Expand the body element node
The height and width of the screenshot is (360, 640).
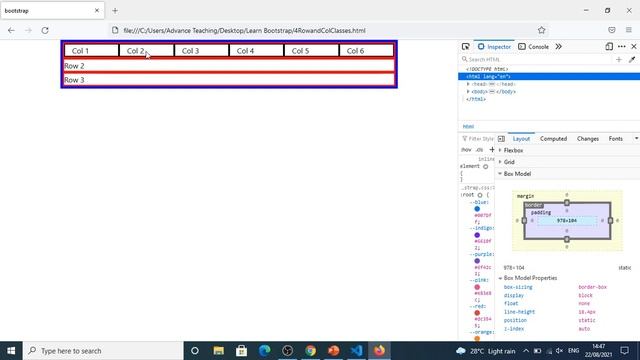(468, 91)
